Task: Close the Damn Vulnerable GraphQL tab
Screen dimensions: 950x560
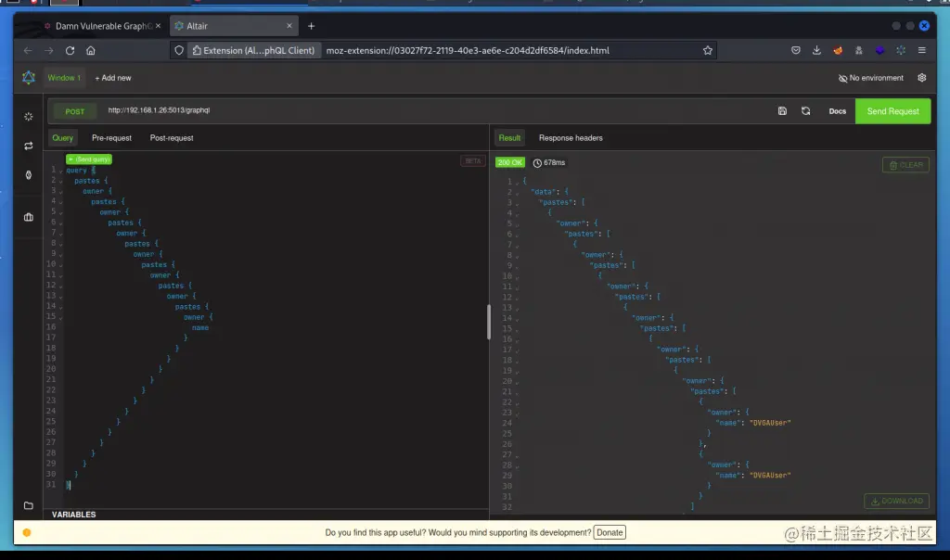Action: pyautogui.click(x=158, y=26)
